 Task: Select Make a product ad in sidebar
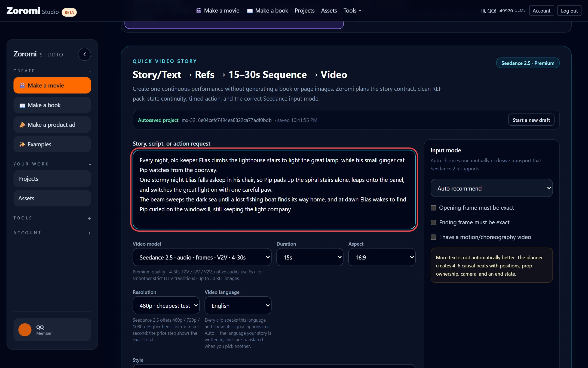[52, 125]
